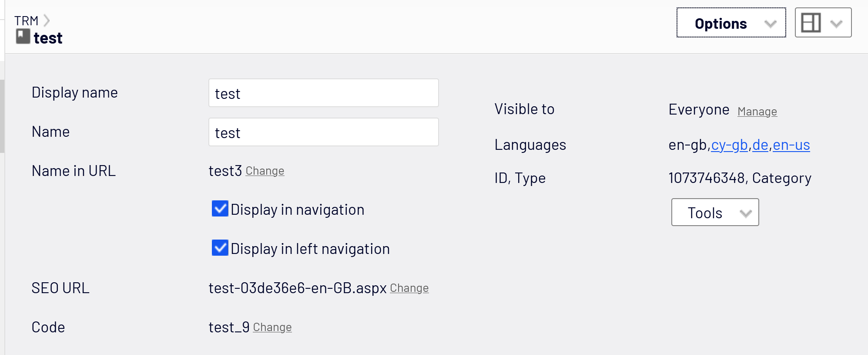
Task: Expand the layout view dropdown arrow
Action: click(x=836, y=23)
